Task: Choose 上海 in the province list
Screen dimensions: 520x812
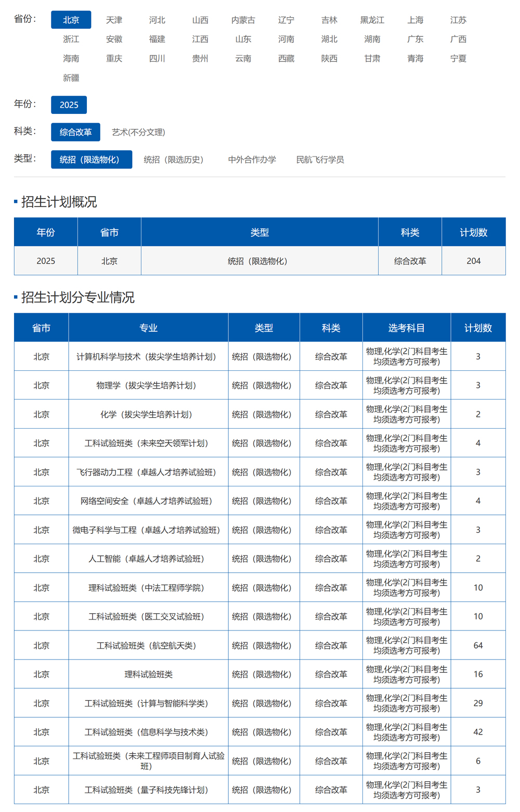Action: (415, 20)
